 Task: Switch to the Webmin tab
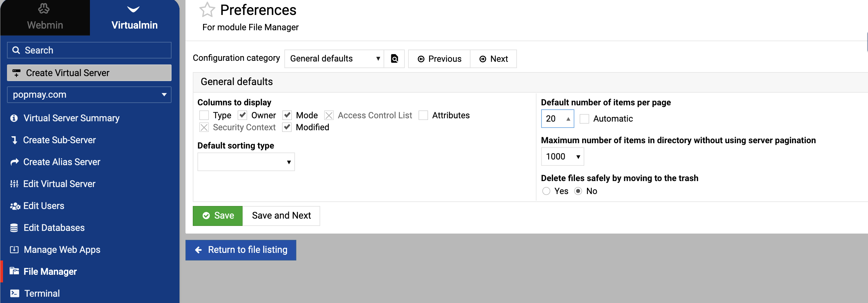point(45,18)
